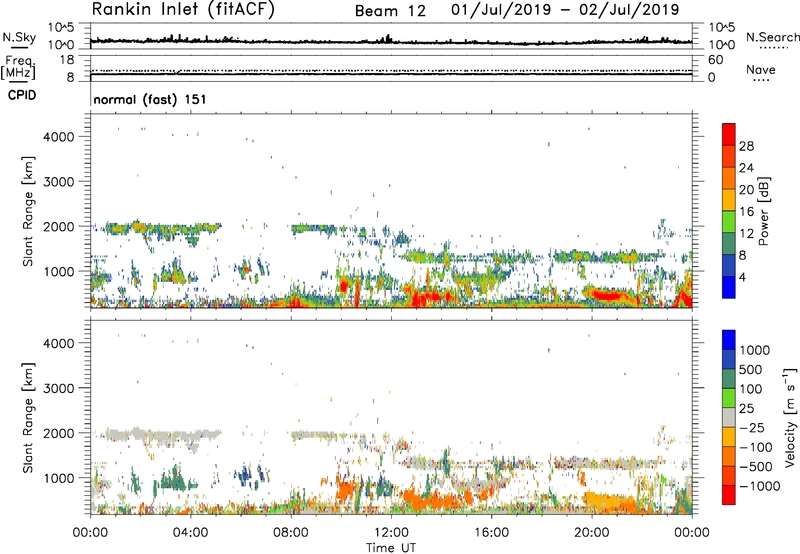Click the 'Time UT' axis title
This screenshot has height=554, width=800.
(391, 548)
